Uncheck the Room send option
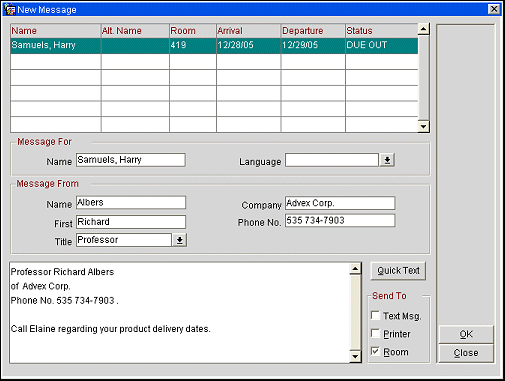Viewport: 505px width, 381px height. pyautogui.click(x=375, y=351)
